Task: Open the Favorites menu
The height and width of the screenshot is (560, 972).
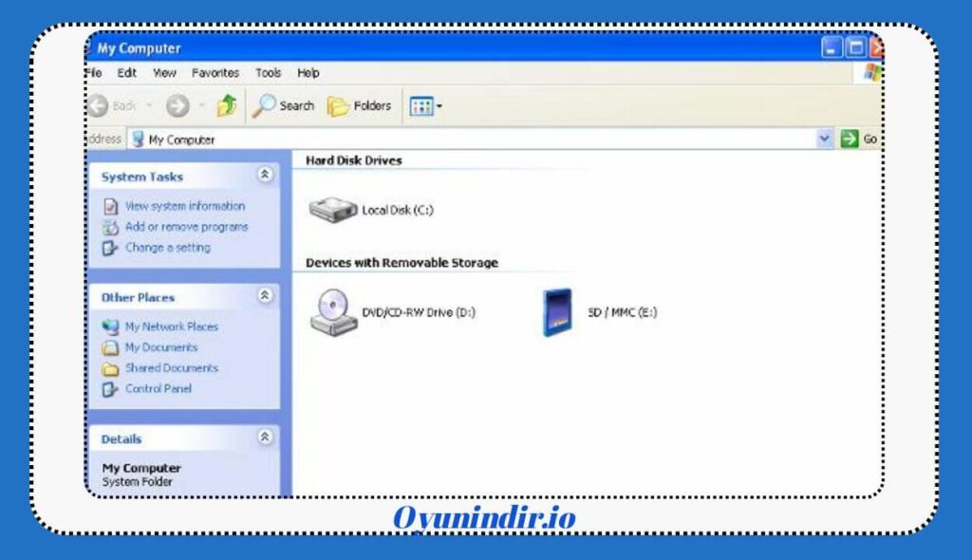Action: (x=215, y=72)
